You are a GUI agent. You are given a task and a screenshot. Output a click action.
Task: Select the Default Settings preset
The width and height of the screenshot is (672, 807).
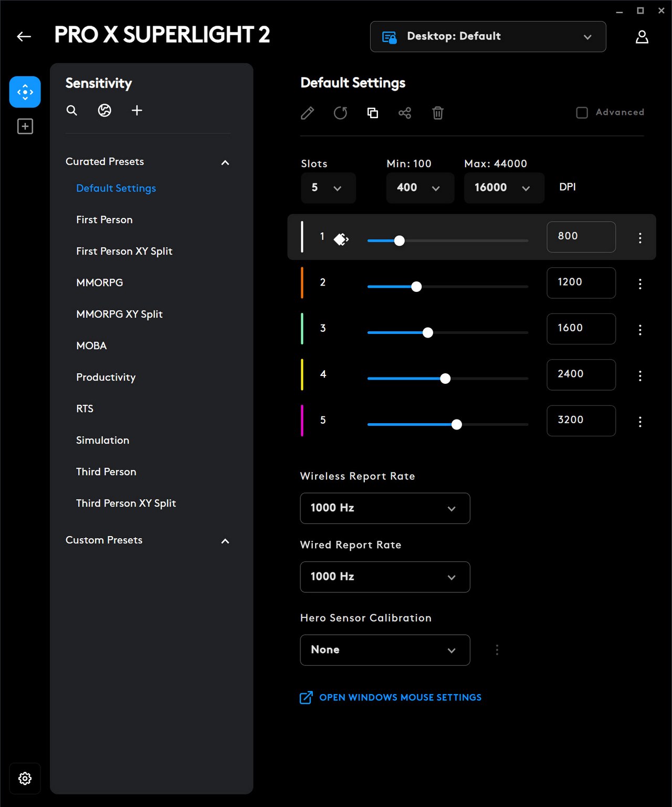[116, 188]
